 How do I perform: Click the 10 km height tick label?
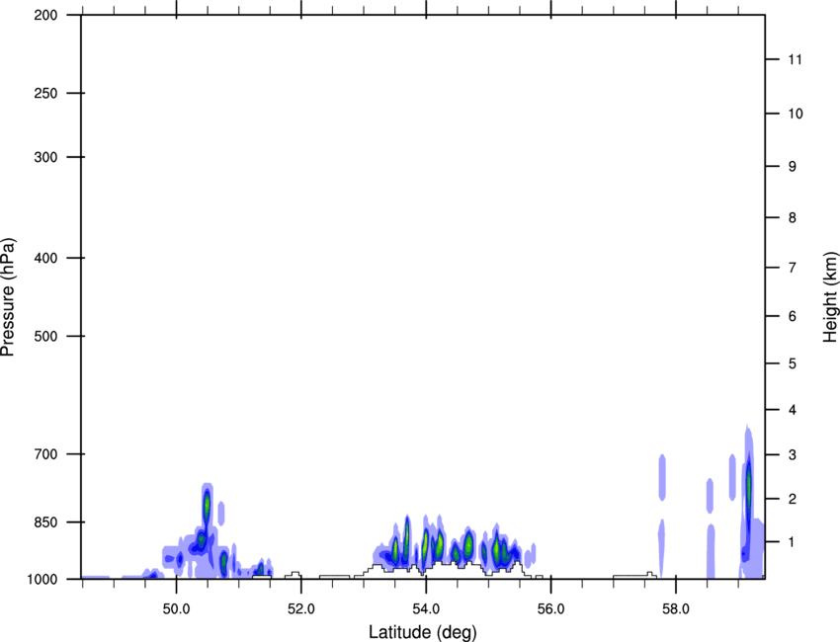(796, 114)
